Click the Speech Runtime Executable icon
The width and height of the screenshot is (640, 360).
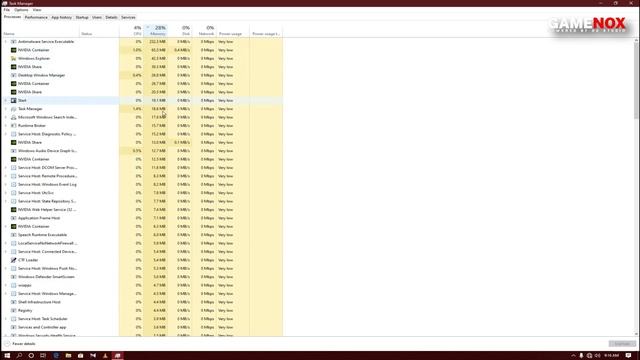point(13,235)
